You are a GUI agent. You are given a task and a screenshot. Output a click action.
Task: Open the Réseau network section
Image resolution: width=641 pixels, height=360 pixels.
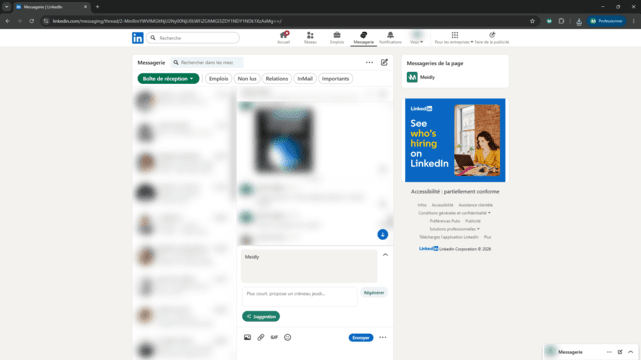310,38
